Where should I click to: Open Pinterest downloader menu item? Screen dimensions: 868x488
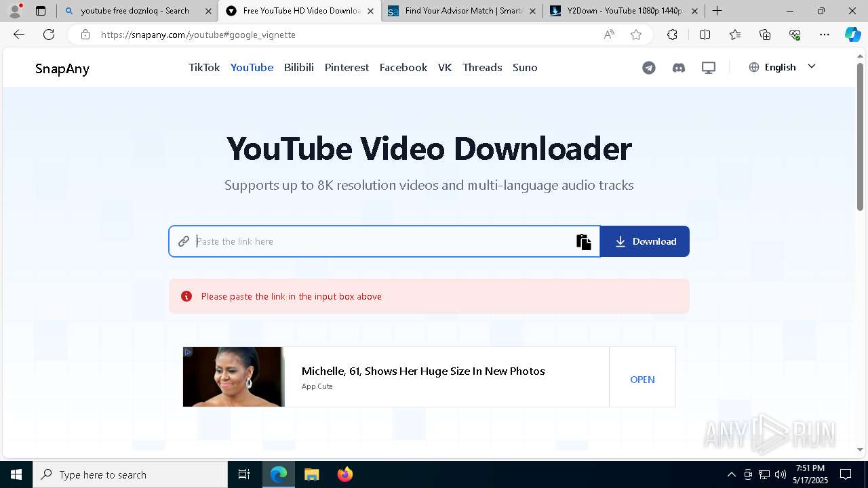pos(347,67)
